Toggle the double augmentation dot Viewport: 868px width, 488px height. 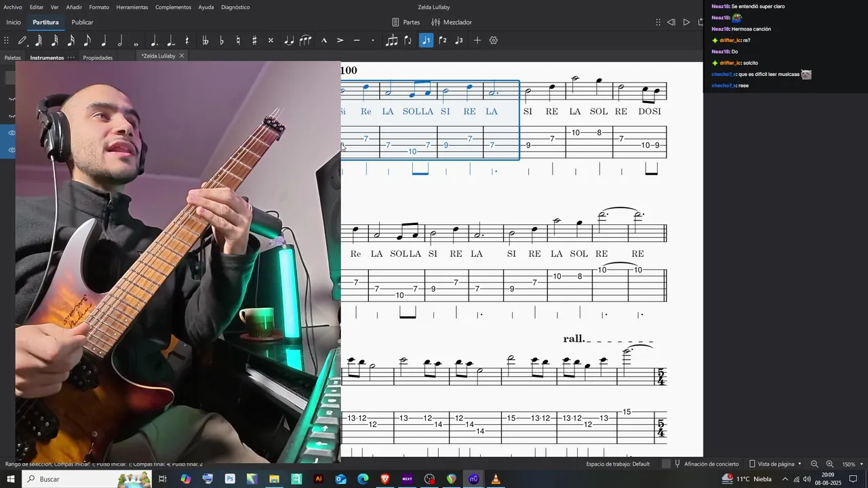171,41
